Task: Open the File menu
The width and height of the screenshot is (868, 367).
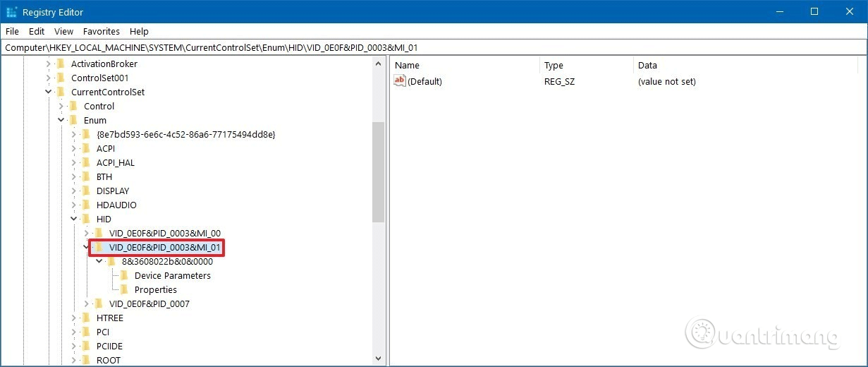Action: point(12,31)
